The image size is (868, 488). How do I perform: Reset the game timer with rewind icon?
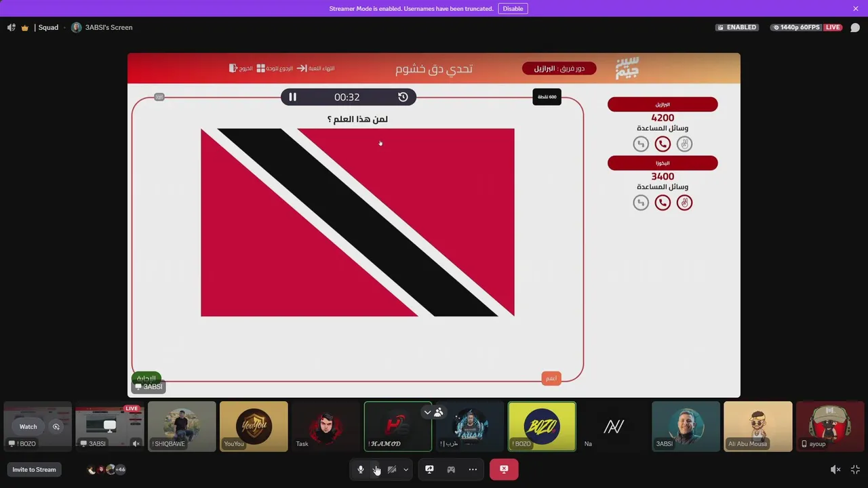pyautogui.click(x=403, y=97)
